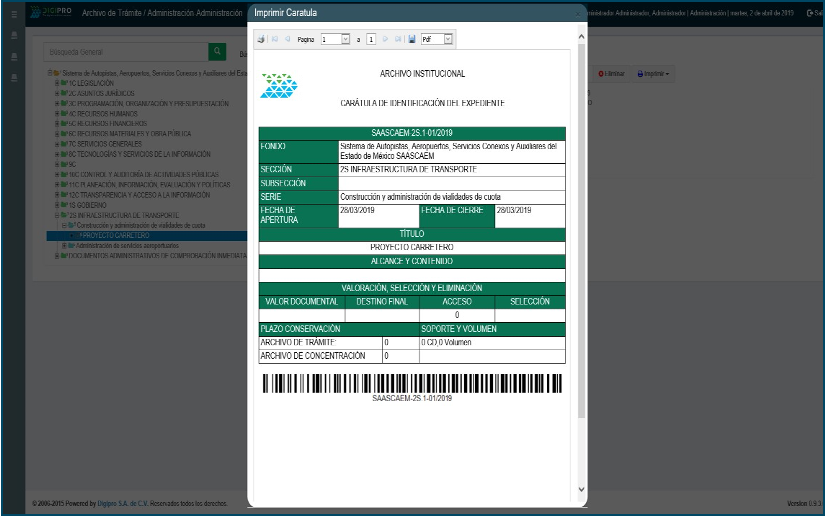Expand the 1C LEGISLACIÓN tree node
The height and width of the screenshot is (516, 826).
[57, 83]
